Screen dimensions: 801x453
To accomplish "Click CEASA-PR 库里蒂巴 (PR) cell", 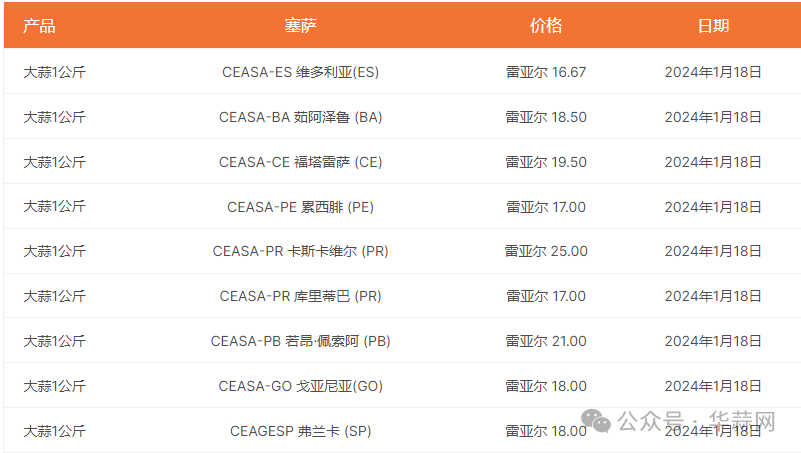I will [300, 296].
